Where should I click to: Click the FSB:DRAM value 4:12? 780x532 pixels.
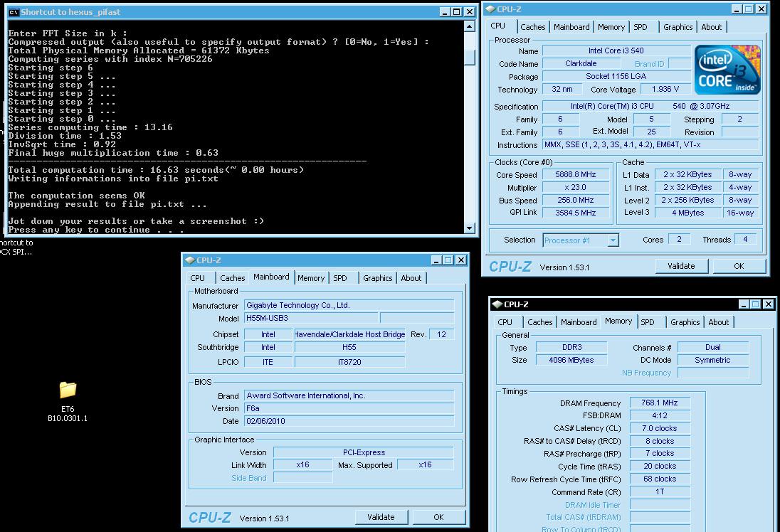[660, 415]
